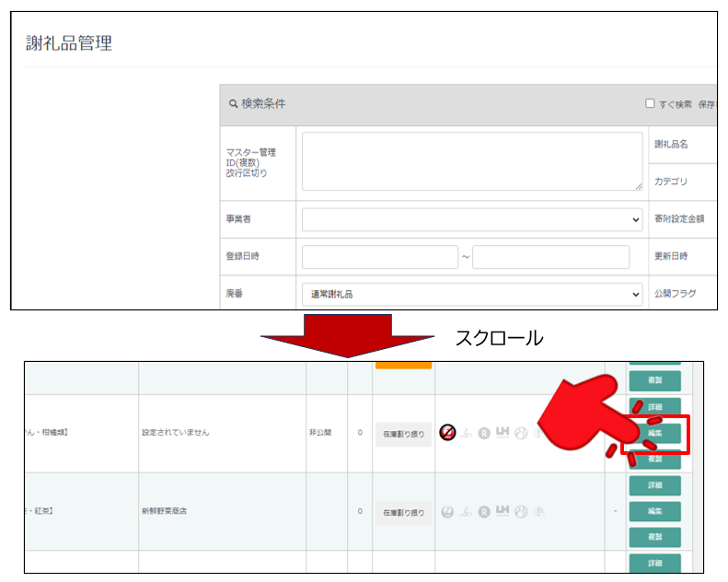Click the ふ portal icon in 設定されていません row
728x582 pixels.
(x=466, y=433)
